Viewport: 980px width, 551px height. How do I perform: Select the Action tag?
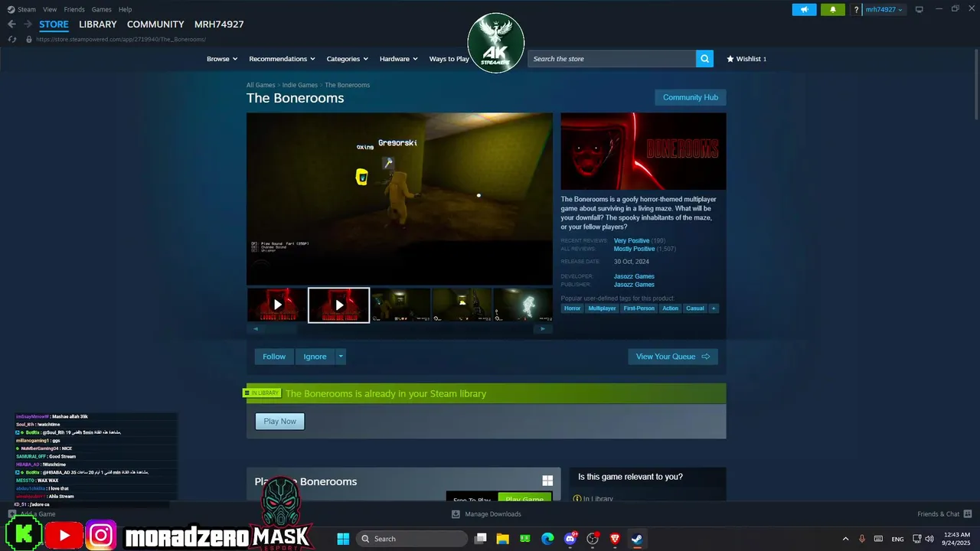pos(670,308)
